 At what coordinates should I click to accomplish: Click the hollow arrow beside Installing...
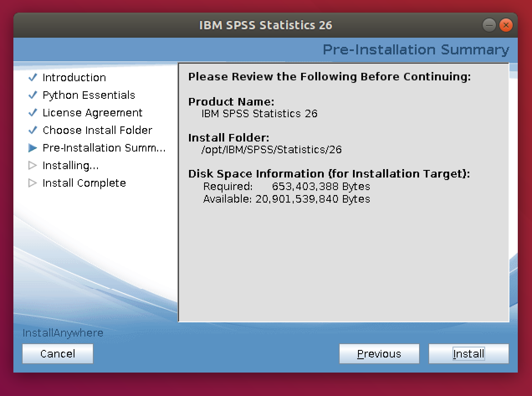[33, 166]
